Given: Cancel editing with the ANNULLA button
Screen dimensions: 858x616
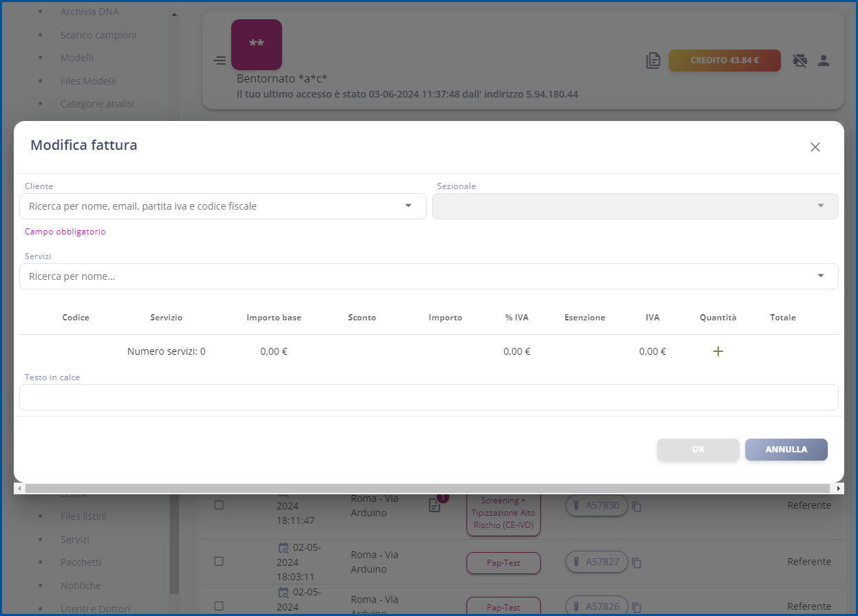Looking at the screenshot, I should (786, 450).
